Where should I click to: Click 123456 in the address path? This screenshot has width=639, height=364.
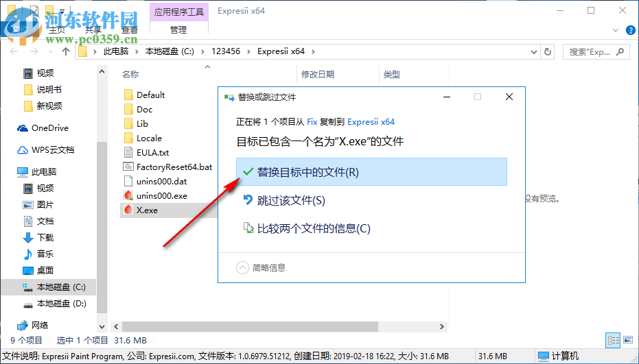[x=226, y=51]
